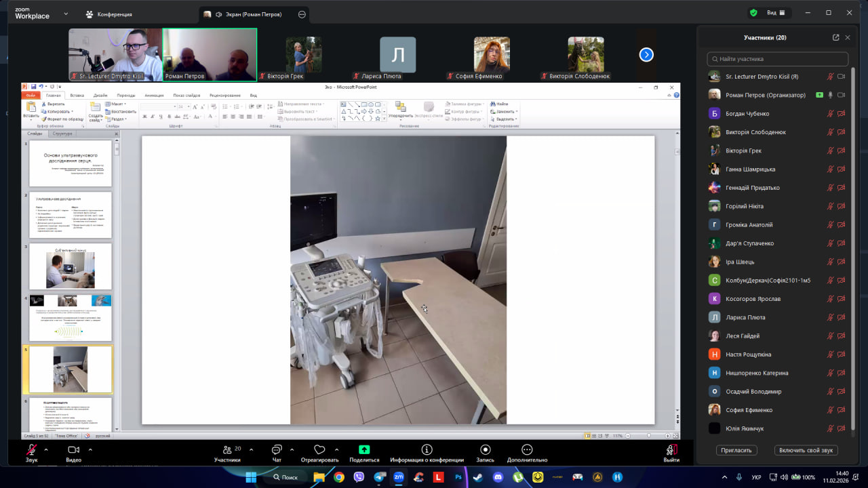Click the Включить свой звук button

click(806, 450)
